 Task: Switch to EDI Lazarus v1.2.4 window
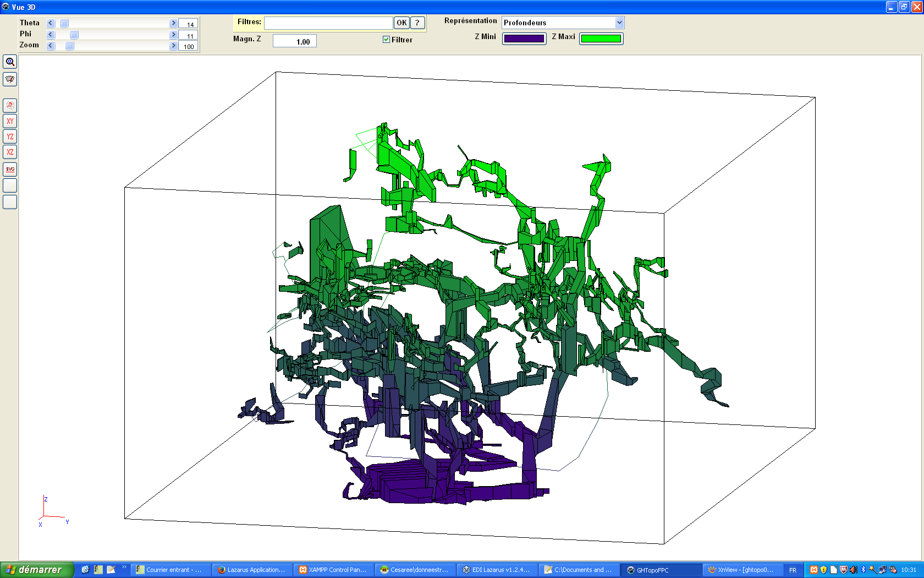(497, 570)
